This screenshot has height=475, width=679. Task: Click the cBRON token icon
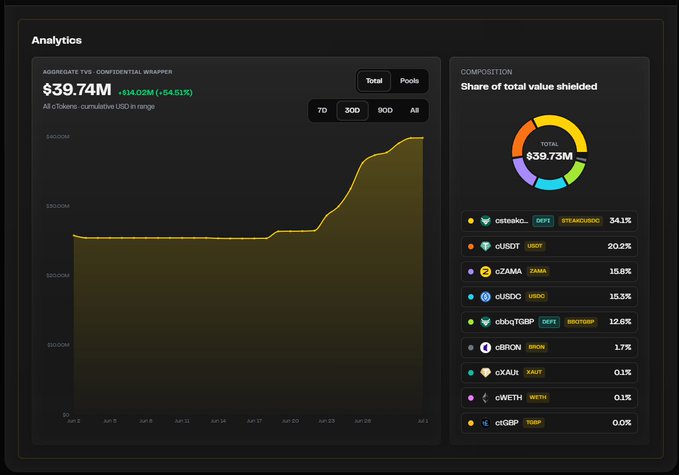coord(485,347)
